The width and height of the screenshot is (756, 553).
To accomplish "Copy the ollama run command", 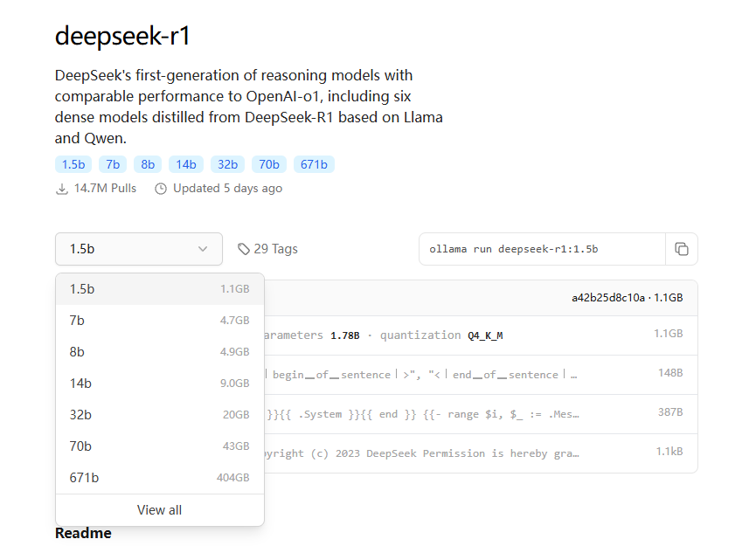I will [x=682, y=249].
